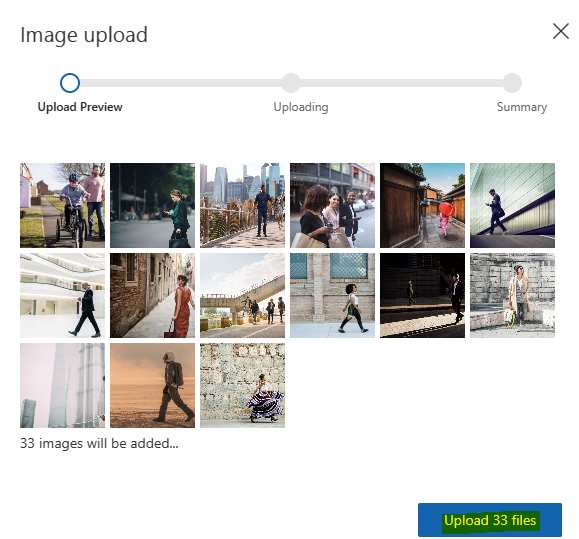Select the Uploading step circle
Image resolution: width=579 pixels, height=539 pixels.
pyautogui.click(x=291, y=83)
